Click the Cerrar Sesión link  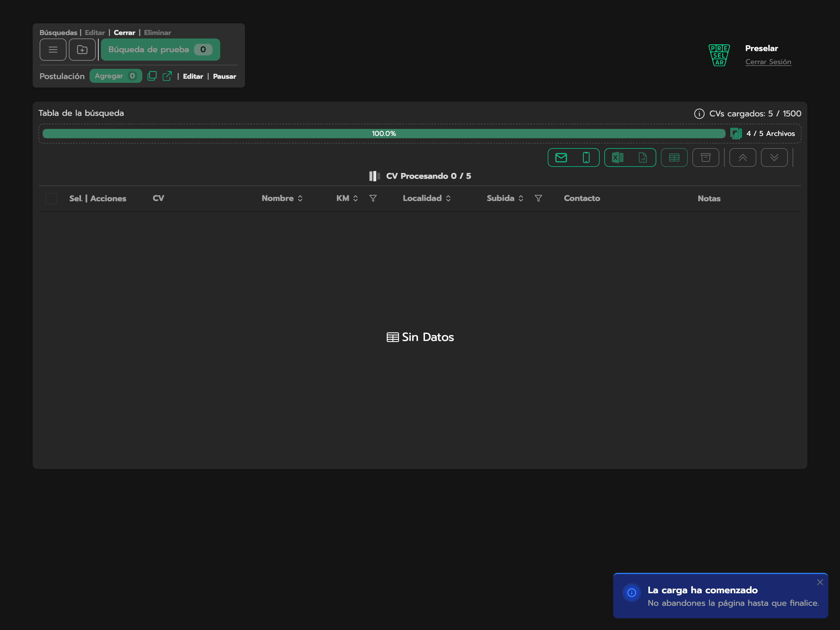pos(768,62)
